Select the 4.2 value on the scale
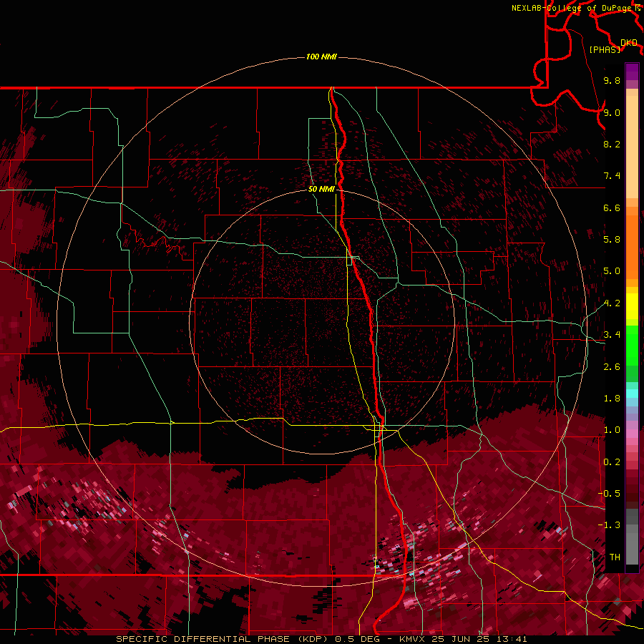Viewport: 644px width, 644px height. (612, 303)
